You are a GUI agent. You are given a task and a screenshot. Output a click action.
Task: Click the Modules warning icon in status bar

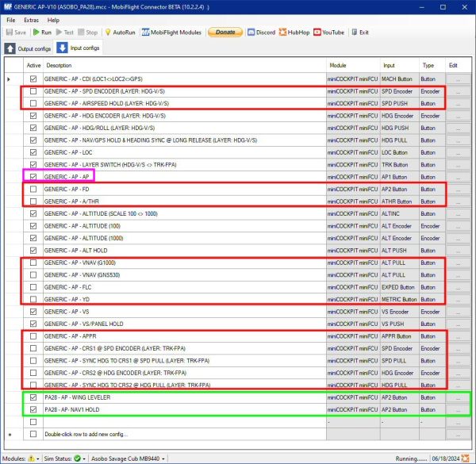(x=31, y=458)
